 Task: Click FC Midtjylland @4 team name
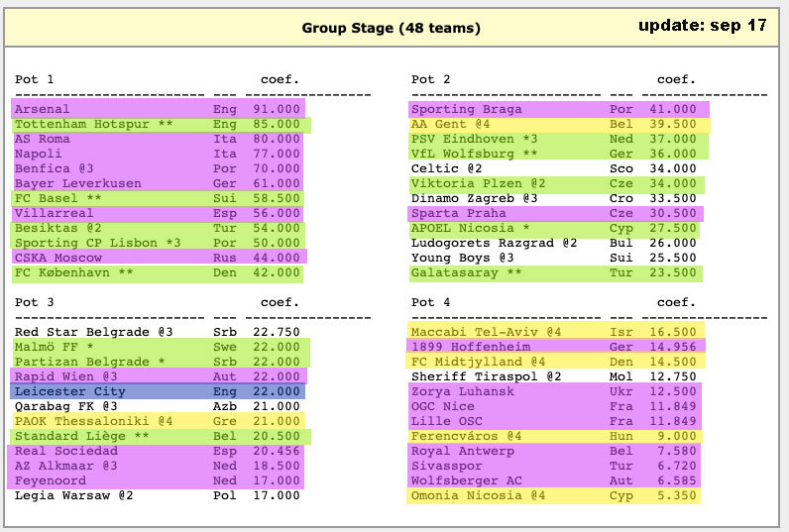(479, 362)
